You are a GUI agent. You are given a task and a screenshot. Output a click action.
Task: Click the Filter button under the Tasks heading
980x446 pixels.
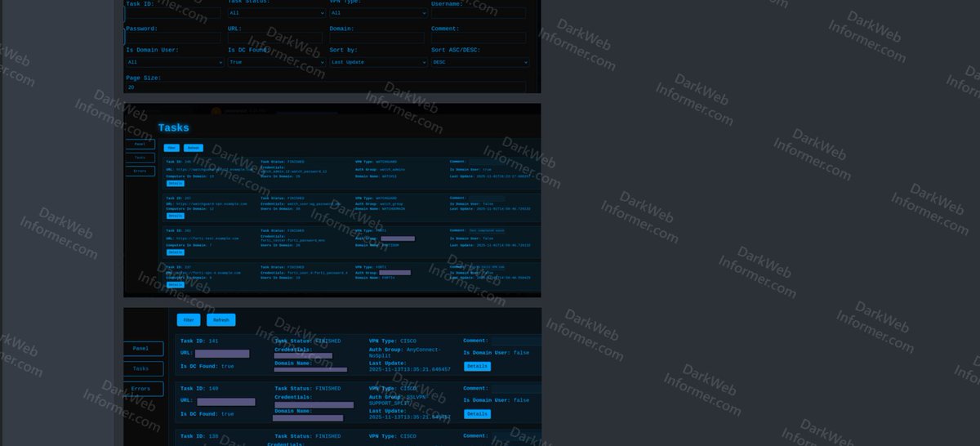[171, 148]
